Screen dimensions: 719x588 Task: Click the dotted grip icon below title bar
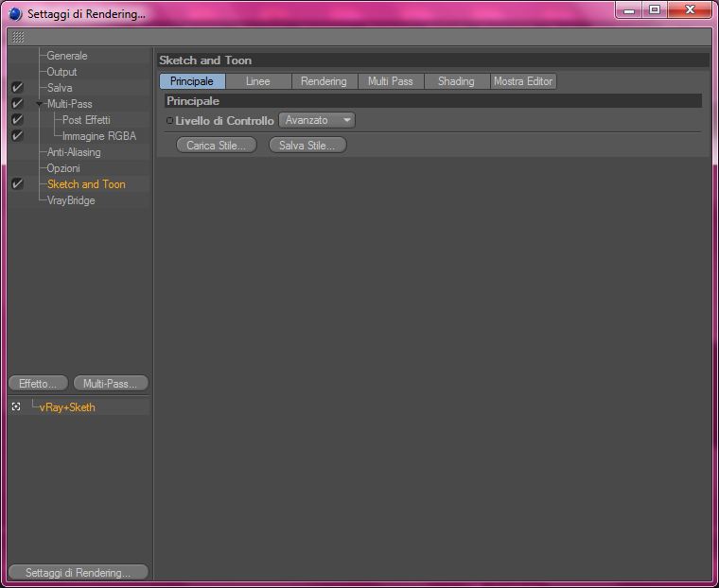[x=18, y=37]
